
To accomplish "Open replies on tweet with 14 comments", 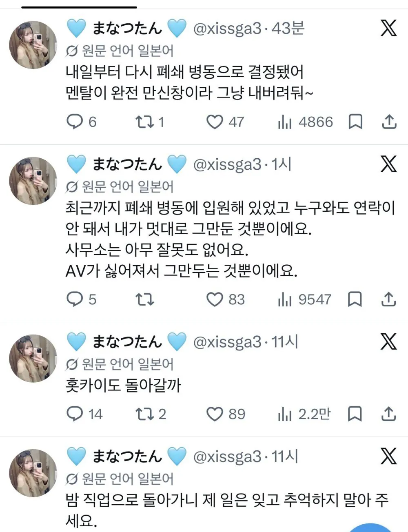I will click(84, 414).
